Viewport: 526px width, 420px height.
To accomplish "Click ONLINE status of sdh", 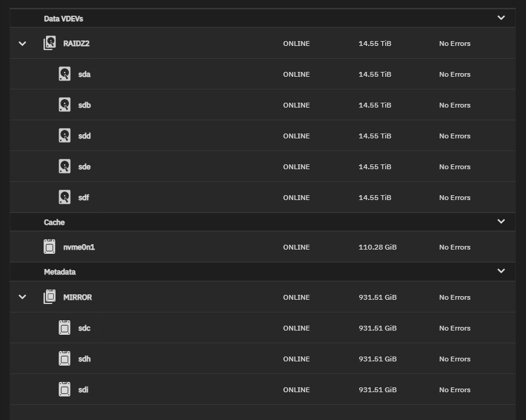I will pyautogui.click(x=296, y=359).
